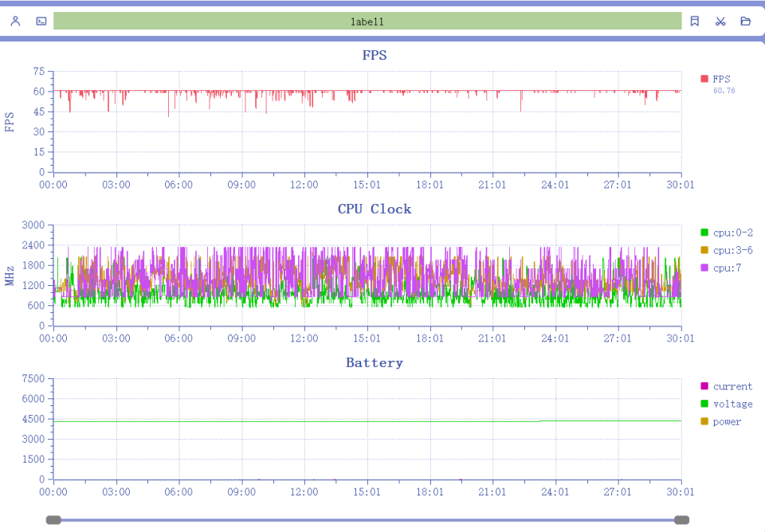
Task: Click the FPS chart title
Action: 375,55
